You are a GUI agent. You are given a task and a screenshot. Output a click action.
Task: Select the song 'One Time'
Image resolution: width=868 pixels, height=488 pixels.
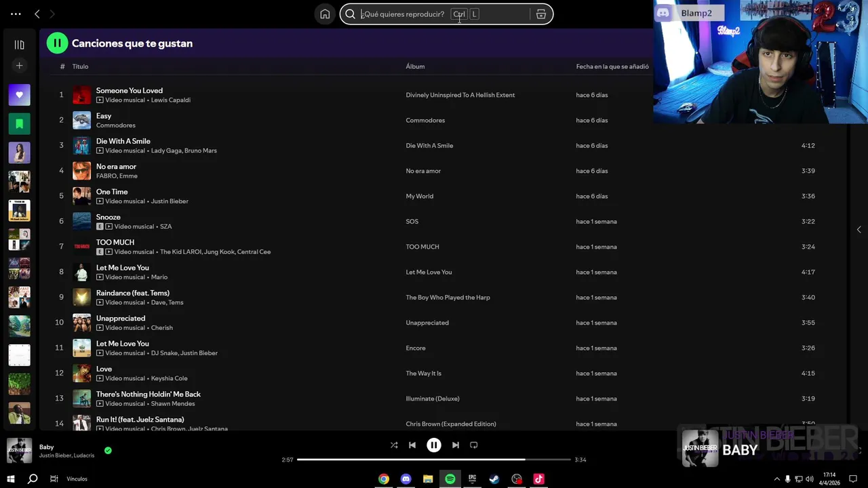click(112, 192)
